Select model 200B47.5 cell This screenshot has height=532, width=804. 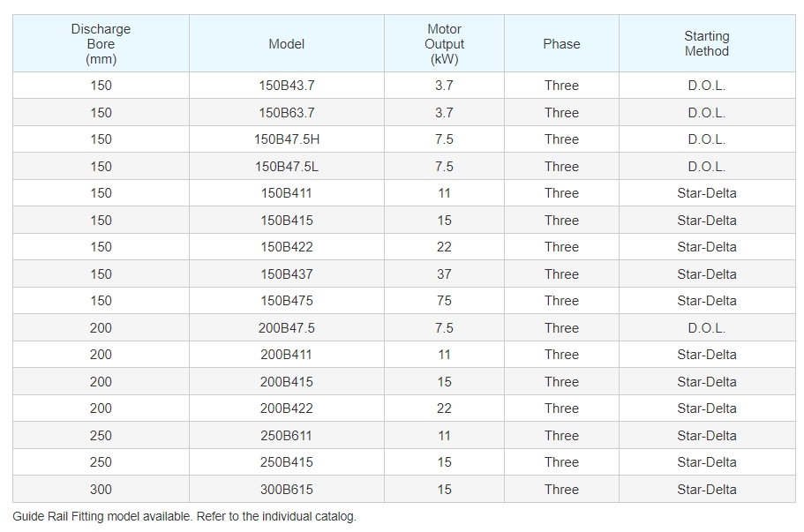(287, 327)
